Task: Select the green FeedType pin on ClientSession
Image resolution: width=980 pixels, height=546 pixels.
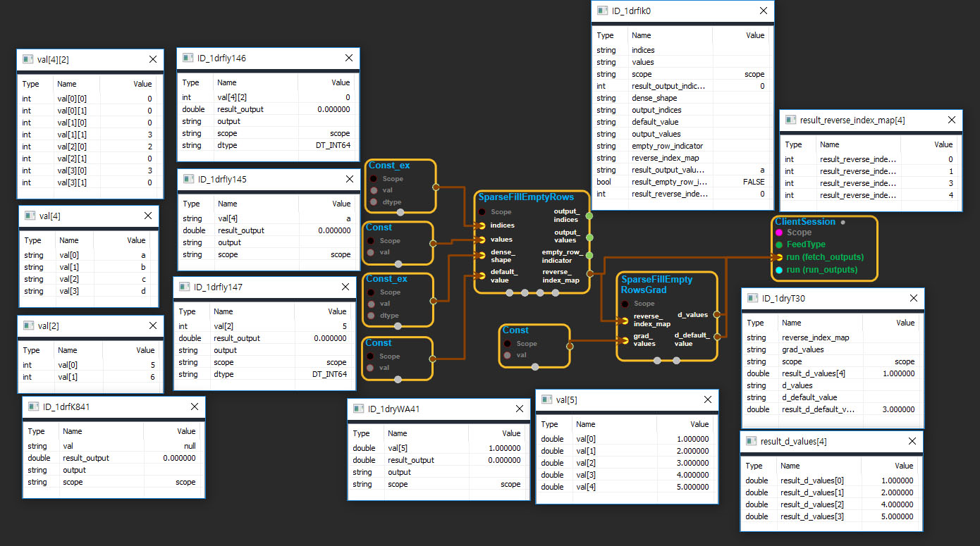Action: coord(779,244)
